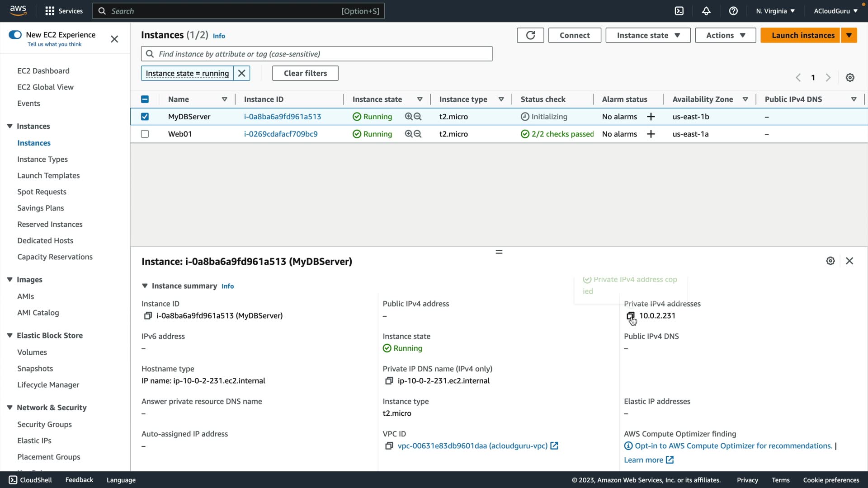Click the Clear filters button
The image size is (868, 488).
click(305, 73)
